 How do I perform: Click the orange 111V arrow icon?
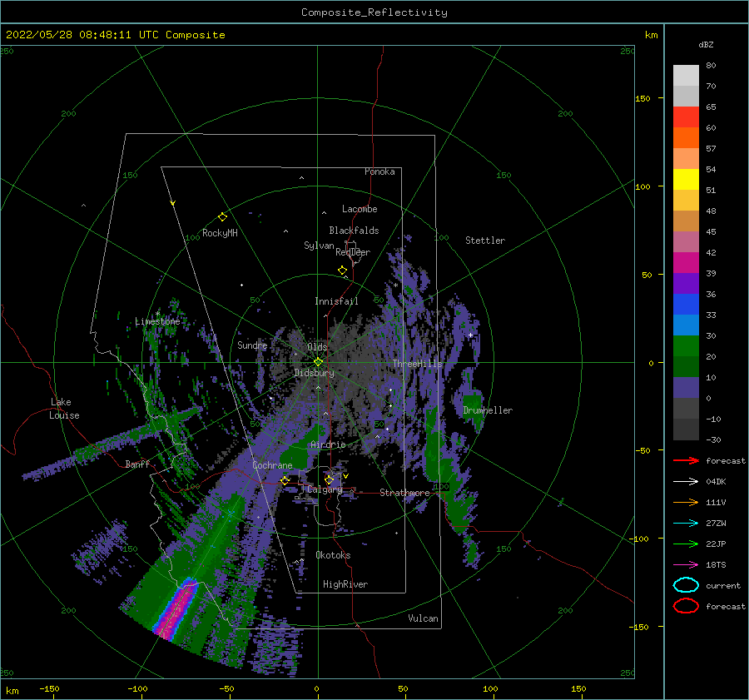[x=686, y=502]
